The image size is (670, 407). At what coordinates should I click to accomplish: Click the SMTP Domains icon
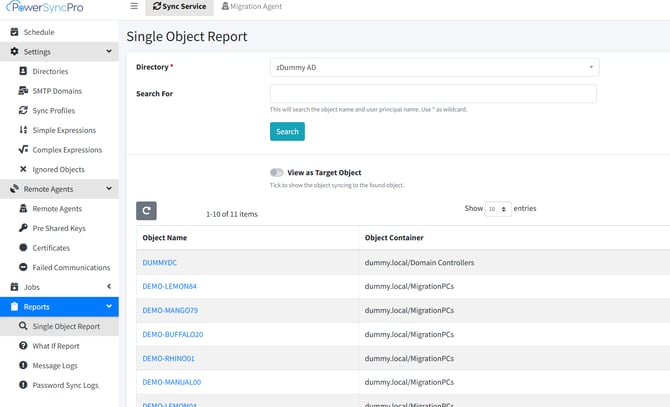23,91
